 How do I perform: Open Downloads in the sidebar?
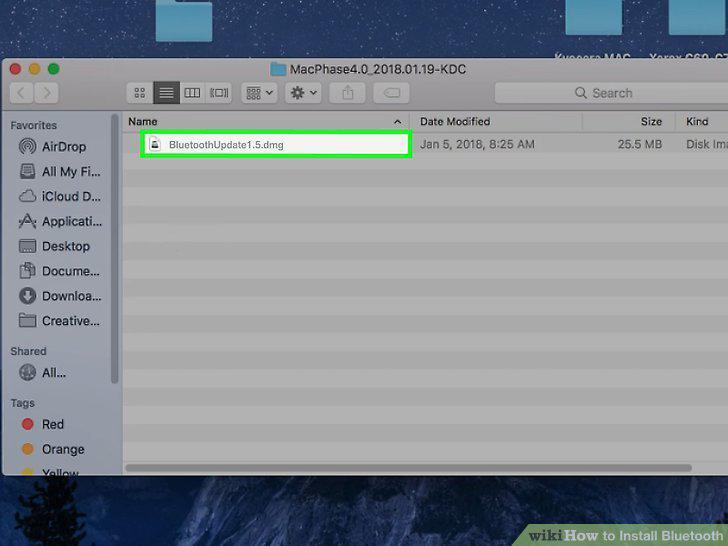[x=60, y=296]
